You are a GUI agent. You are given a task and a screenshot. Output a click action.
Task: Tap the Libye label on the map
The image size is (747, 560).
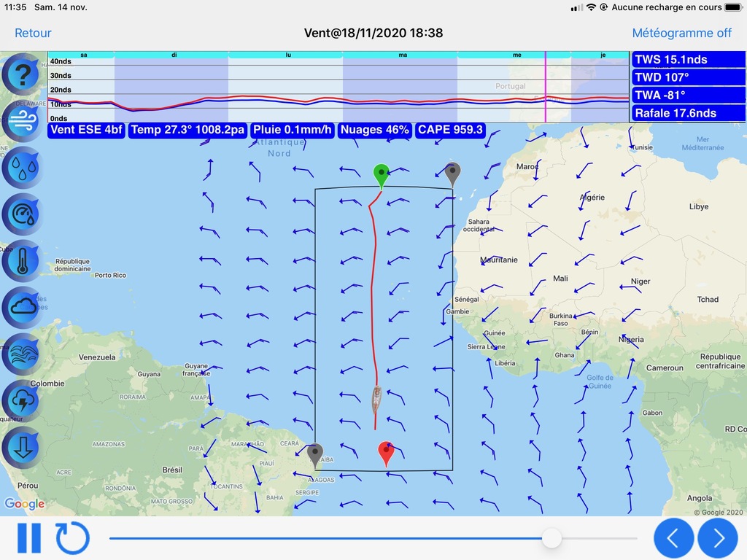(699, 206)
